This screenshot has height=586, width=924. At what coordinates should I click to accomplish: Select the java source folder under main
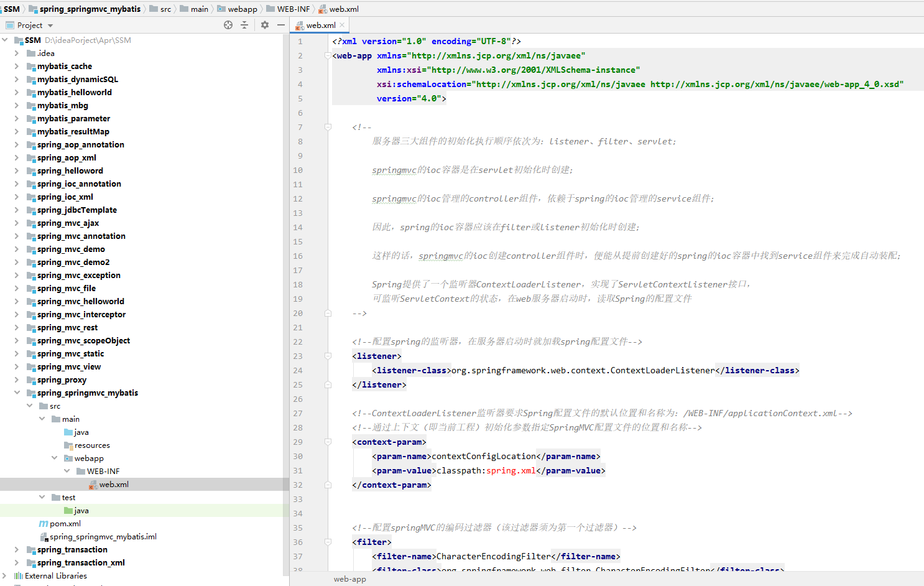click(x=81, y=432)
